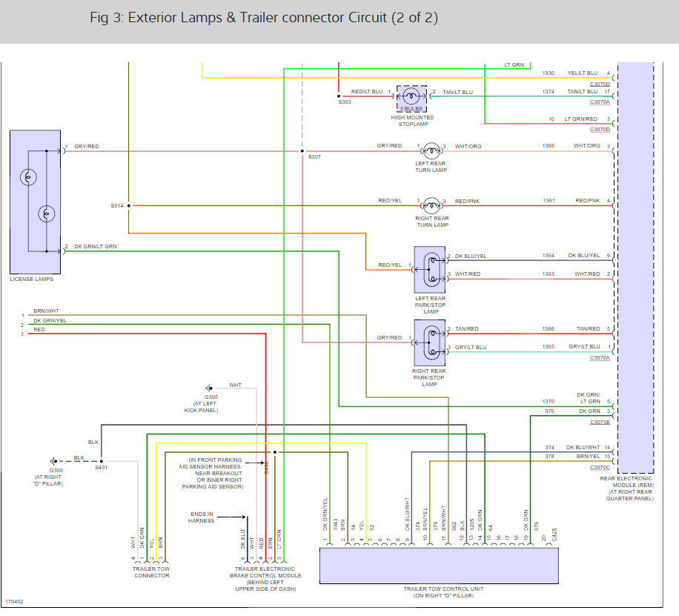679x616 pixels.
Task: Select the S303 splice dot
Action: 339,96
